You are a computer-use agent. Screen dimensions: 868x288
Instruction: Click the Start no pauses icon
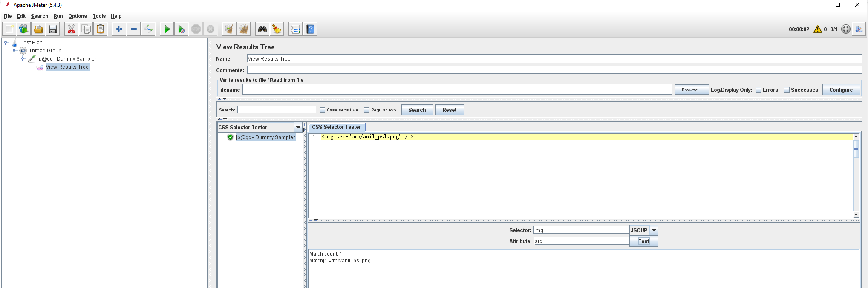pyautogui.click(x=182, y=29)
